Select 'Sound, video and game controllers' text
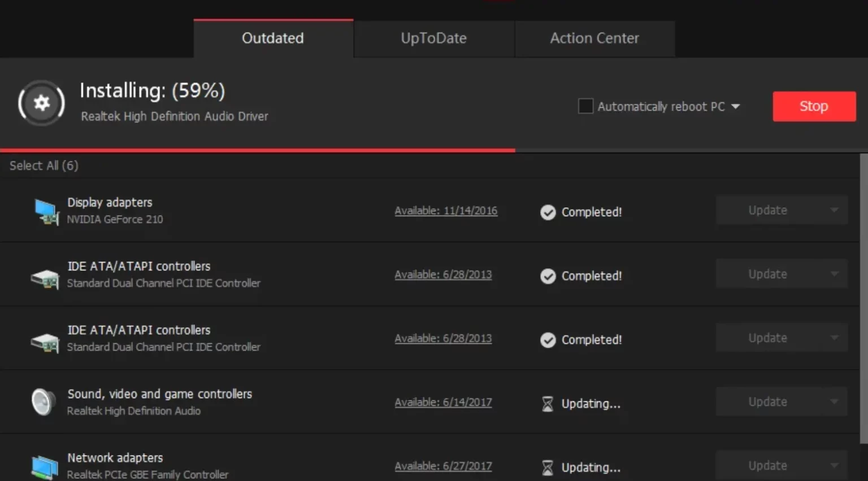 coord(160,394)
